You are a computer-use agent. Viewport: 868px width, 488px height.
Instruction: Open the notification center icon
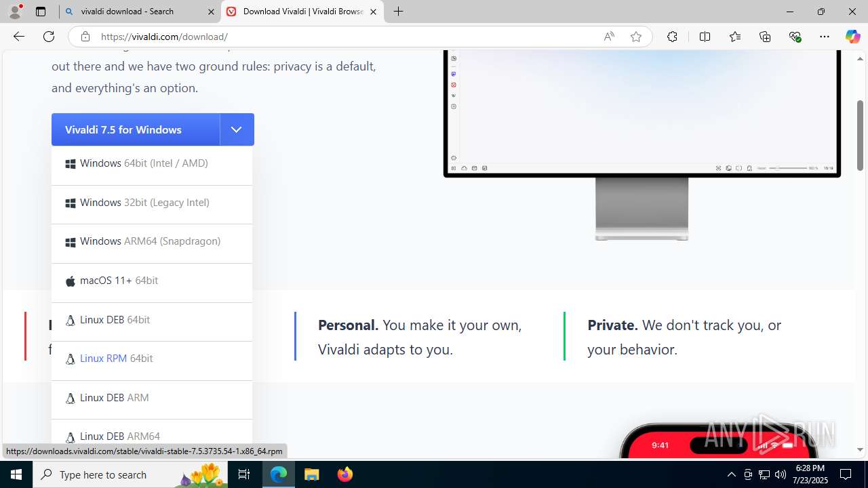coord(846,474)
